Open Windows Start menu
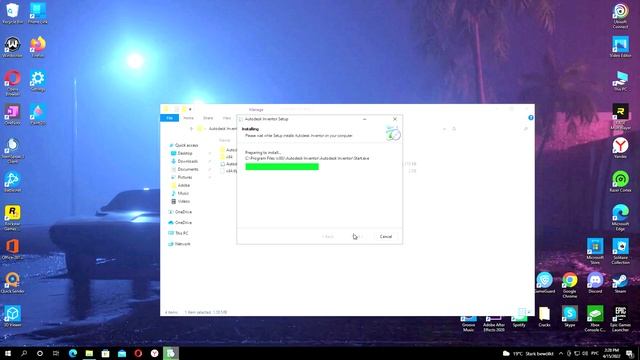 [8, 353]
